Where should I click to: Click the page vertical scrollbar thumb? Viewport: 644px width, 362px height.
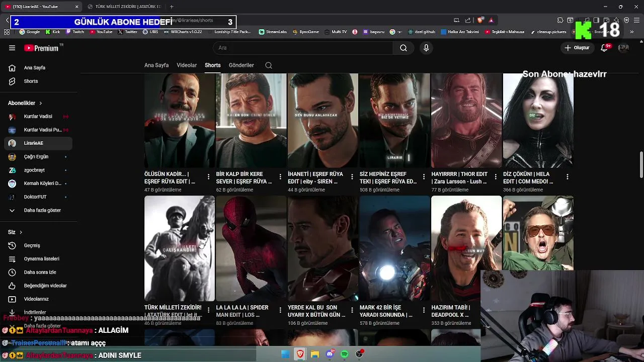[x=641, y=164]
